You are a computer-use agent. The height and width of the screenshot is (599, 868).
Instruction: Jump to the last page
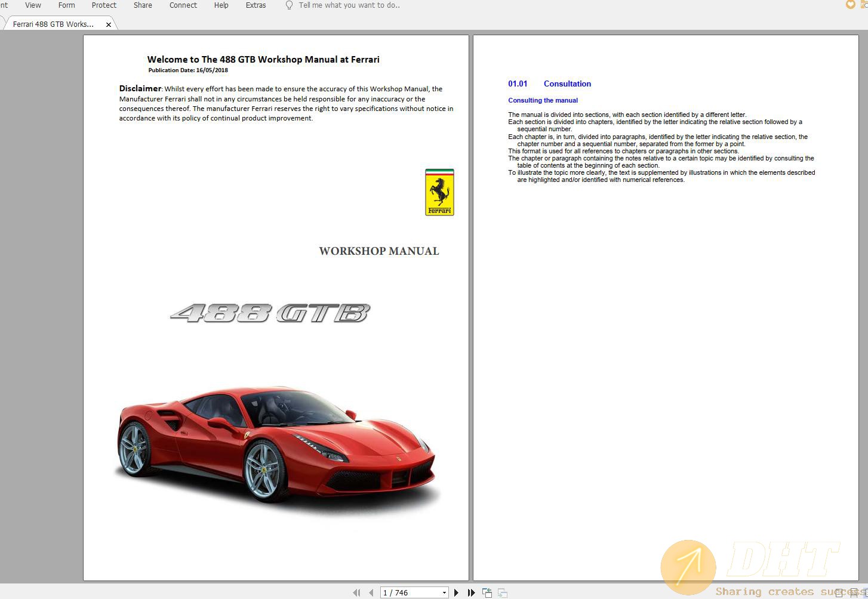pyautogui.click(x=471, y=592)
